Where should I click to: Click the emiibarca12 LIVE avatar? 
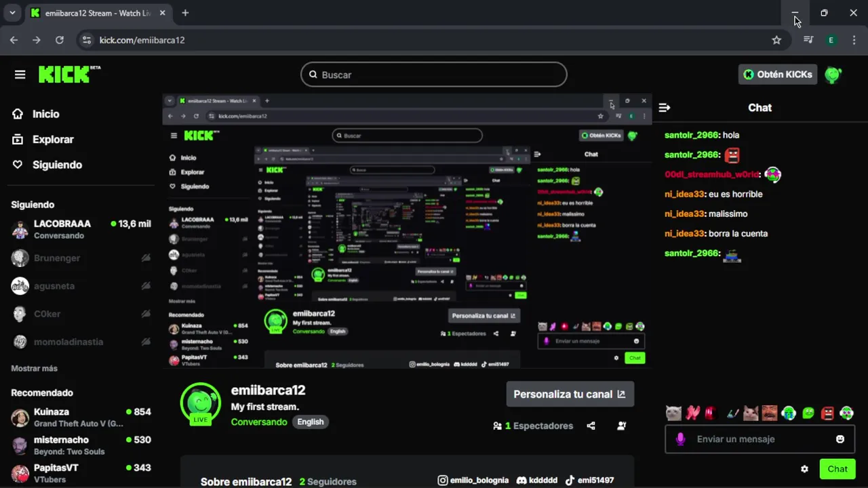200,405
